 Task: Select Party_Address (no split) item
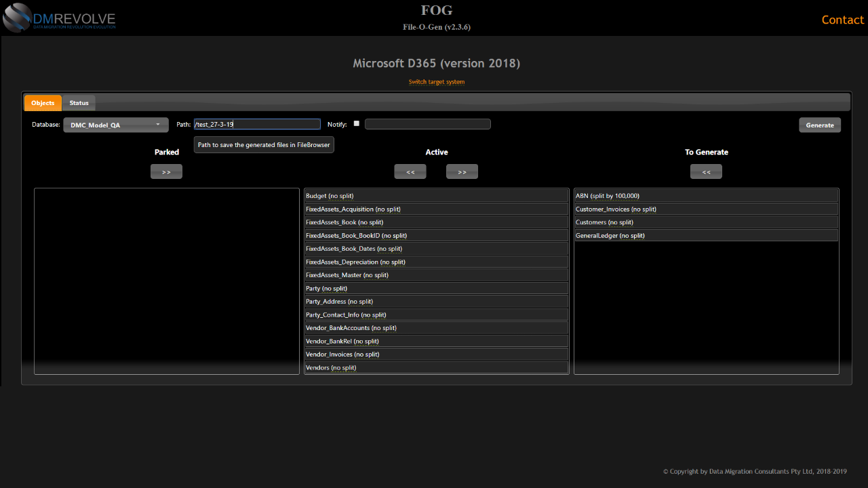point(436,302)
